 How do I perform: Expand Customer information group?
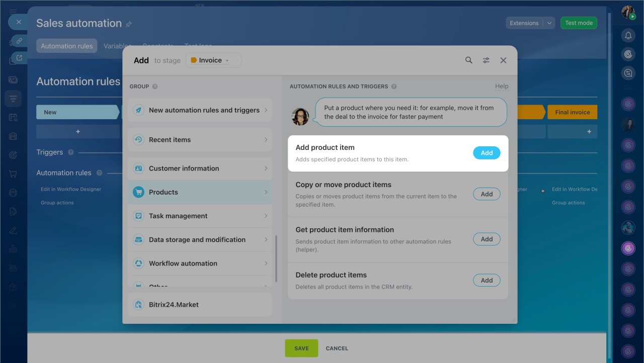(x=200, y=168)
